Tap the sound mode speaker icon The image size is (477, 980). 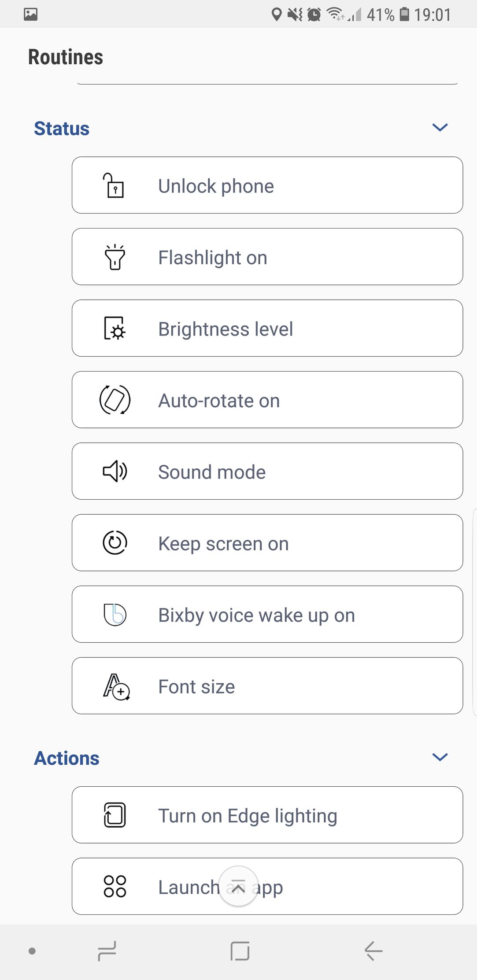pos(115,472)
